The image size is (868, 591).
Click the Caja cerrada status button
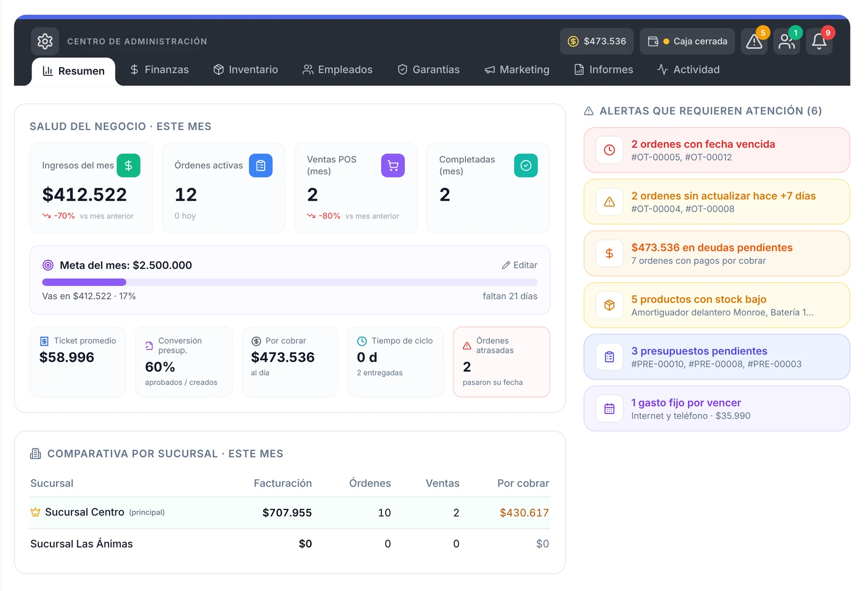coord(687,41)
